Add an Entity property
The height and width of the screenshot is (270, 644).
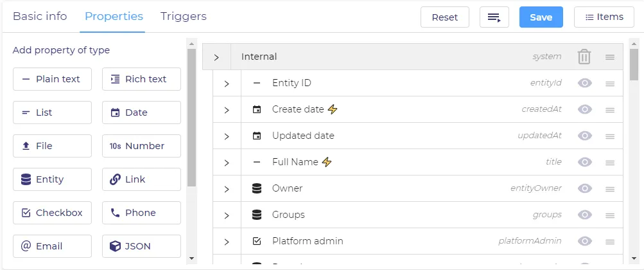pos(52,179)
